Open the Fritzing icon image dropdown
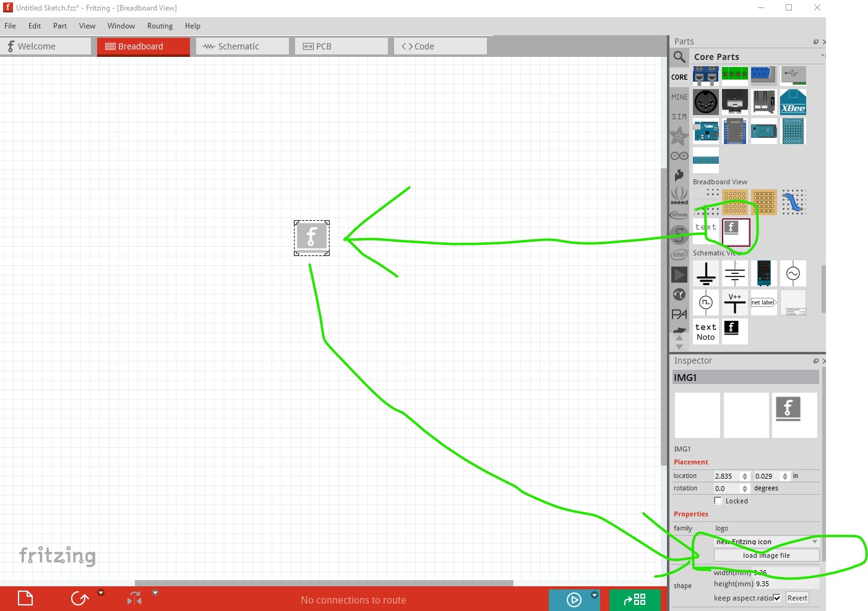Image resolution: width=868 pixels, height=611 pixels. 766,542
